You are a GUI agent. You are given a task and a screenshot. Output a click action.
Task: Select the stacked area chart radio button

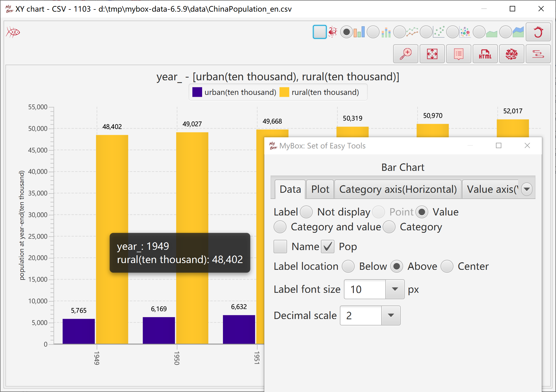click(505, 32)
